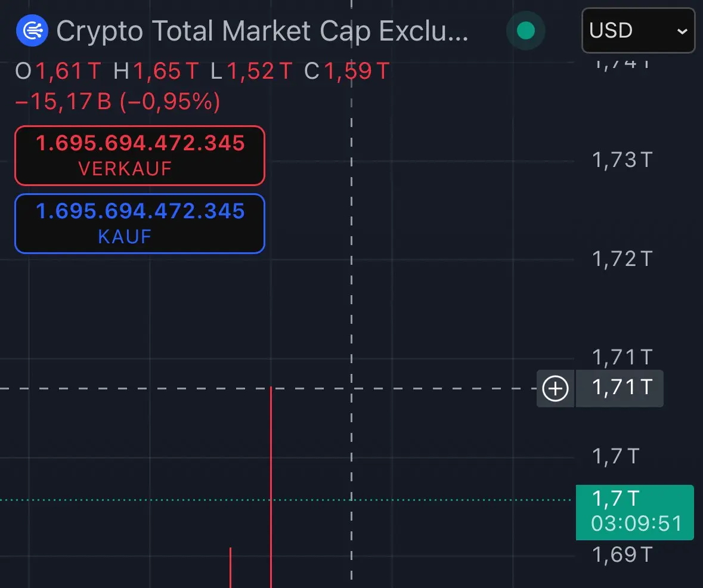This screenshot has height=588, width=703.
Task: Click the open value O 1,61 T
Action: pyautogui.click(x=58, y=71)
